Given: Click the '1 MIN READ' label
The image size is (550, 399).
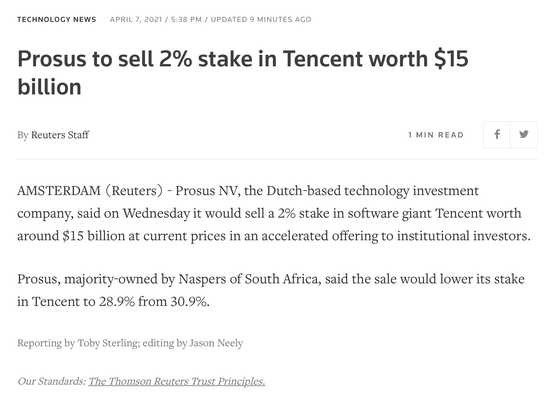Looking at the screenshot, I should pos(436,135).
